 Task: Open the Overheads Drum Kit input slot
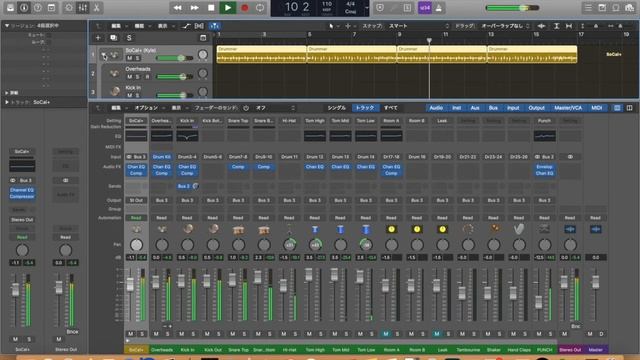coord(162,157)
